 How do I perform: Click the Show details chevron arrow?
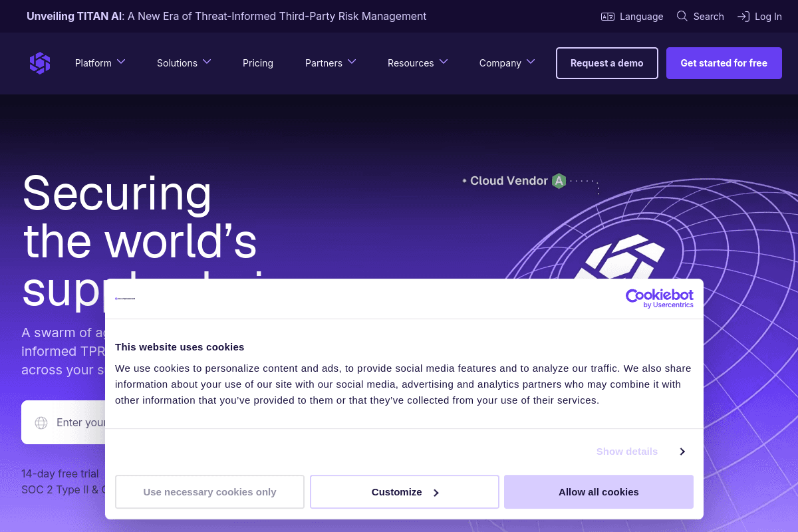(x=682, y=452)
